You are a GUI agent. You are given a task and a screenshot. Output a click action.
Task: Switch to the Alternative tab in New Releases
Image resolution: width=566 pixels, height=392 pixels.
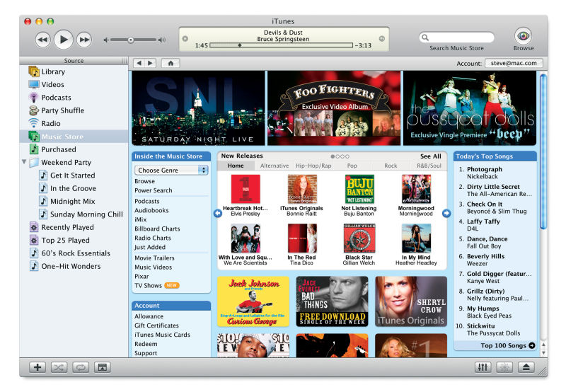[275, 166]
